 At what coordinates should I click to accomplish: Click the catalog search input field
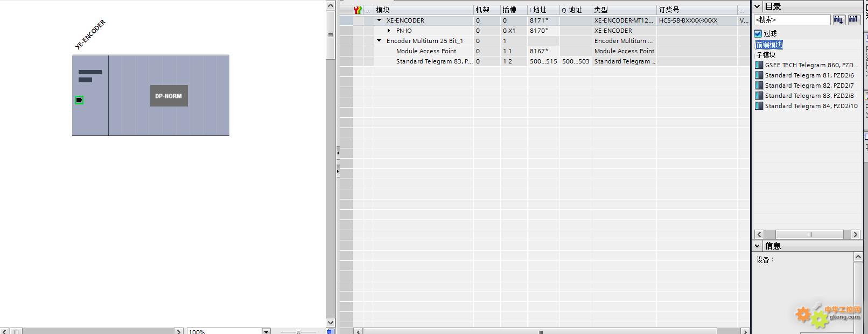click(792, 19)
